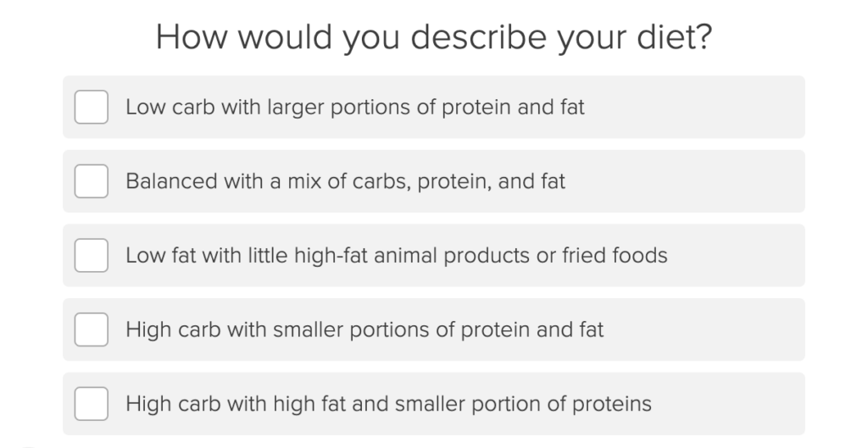Click 'fried foods' in the low fat option

coord(615,256)
